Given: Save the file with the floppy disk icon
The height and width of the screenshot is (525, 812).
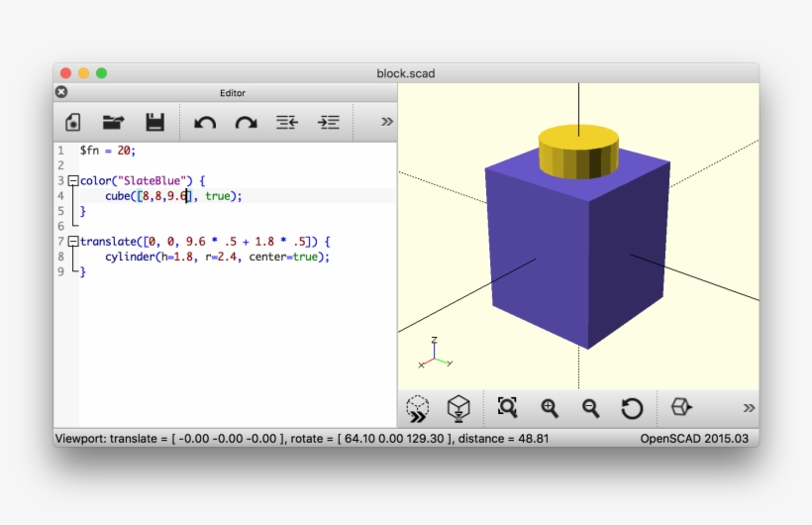Looking at the screenshot, I should click(x=154, y=122).
